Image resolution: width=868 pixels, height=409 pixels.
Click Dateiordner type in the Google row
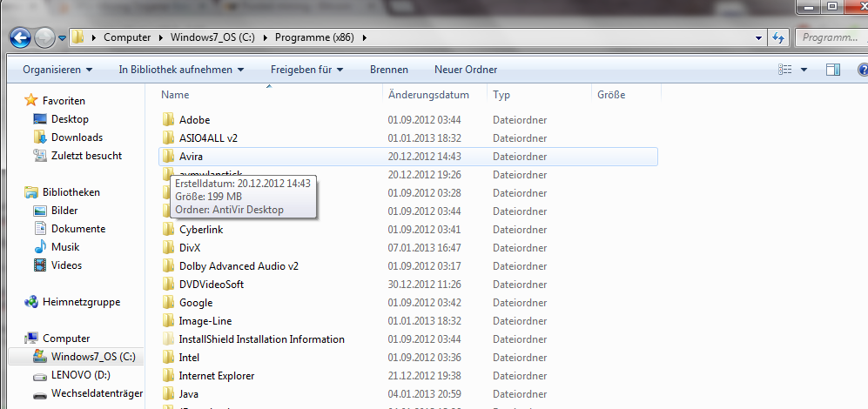pyautogui.click(x=520, y=303)
